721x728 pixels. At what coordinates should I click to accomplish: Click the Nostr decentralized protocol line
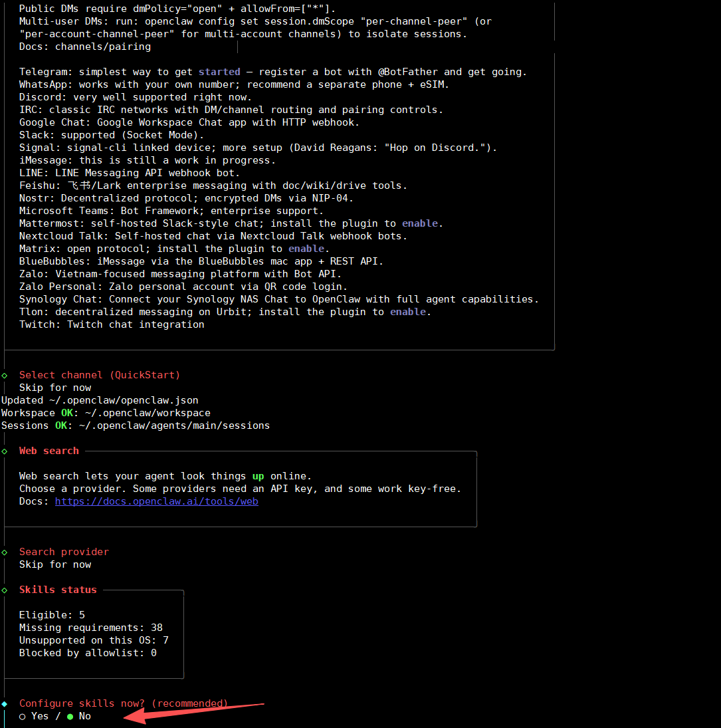click(x=187, y=198)
